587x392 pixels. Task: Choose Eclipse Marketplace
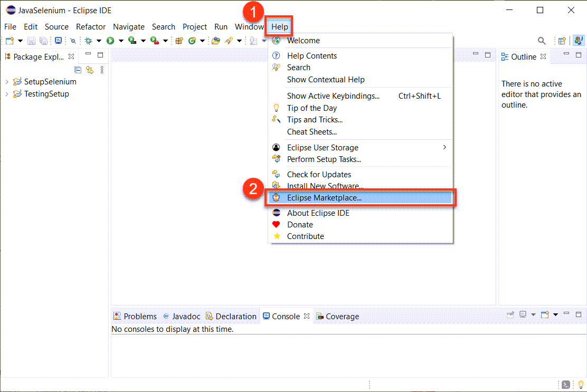pyautogui.click(x=361, y=198)
